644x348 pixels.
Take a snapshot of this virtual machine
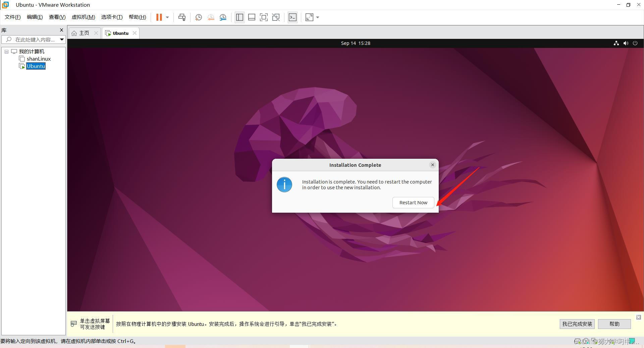199,17
